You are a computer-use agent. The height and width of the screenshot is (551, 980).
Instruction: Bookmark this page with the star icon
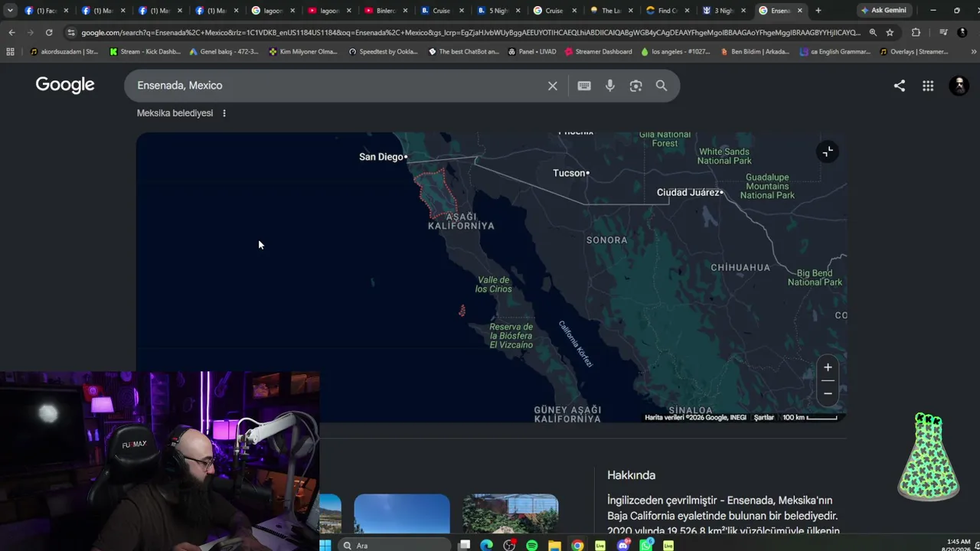click(890, 33)
